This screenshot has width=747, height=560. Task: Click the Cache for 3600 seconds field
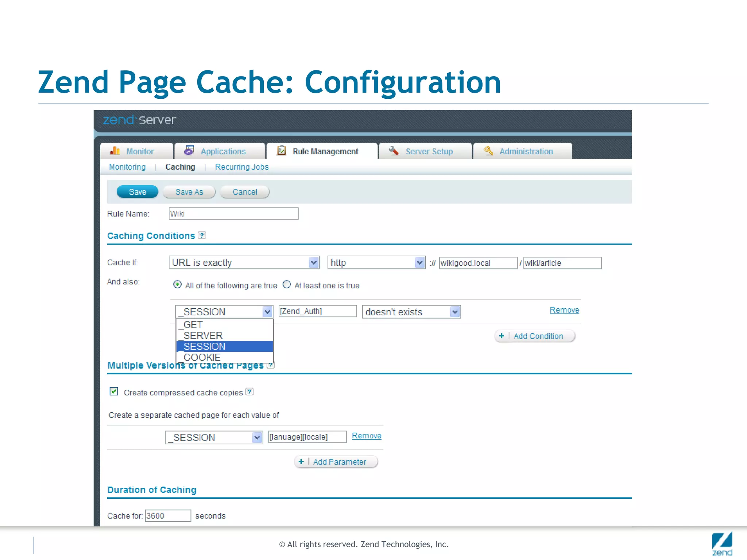(x=168, y=516)
